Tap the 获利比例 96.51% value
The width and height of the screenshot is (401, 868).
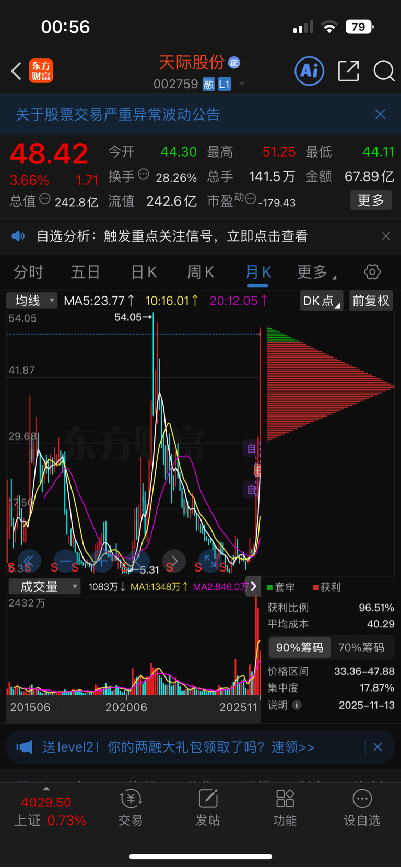tap(376, 608)
